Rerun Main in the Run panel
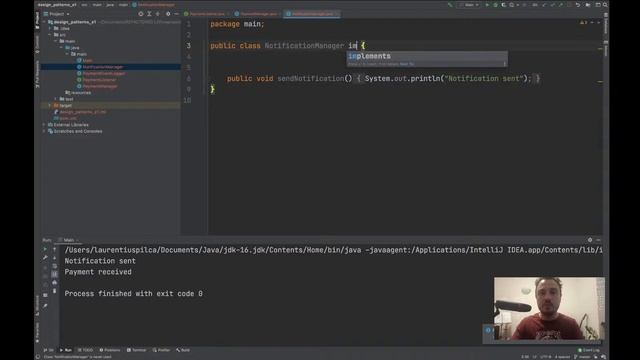 [45, 249]
